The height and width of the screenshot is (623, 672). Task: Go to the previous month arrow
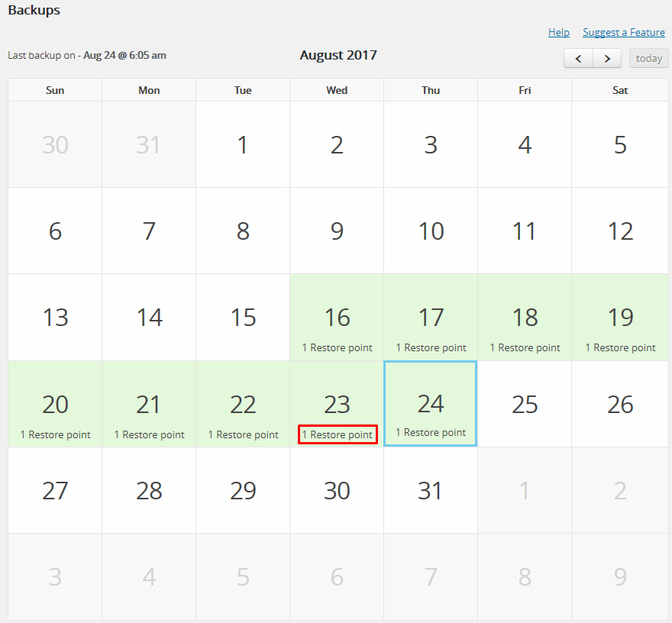tap(578, 59)
